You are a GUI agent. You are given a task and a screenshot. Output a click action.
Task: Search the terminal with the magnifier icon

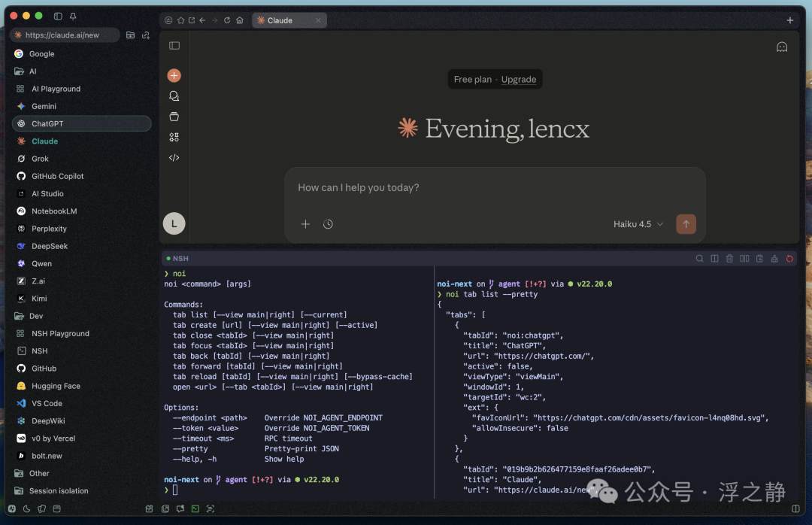[700, 259]
